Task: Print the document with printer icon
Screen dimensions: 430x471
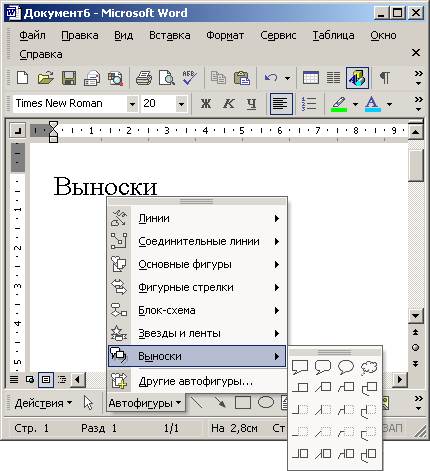Action: coord(144,78)
